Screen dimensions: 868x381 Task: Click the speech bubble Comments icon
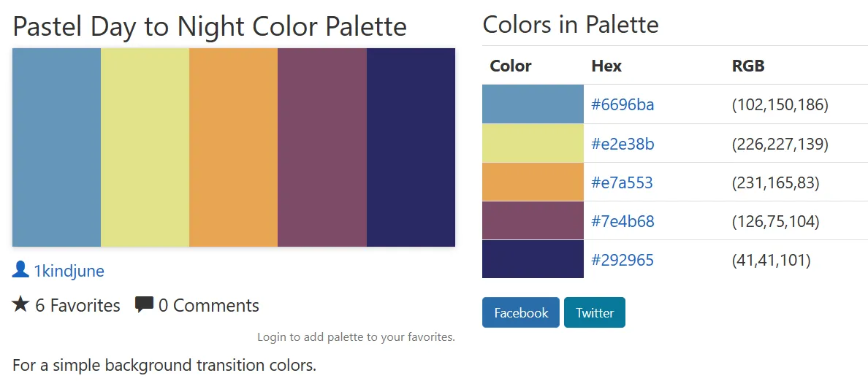click(x=144, y=304)
